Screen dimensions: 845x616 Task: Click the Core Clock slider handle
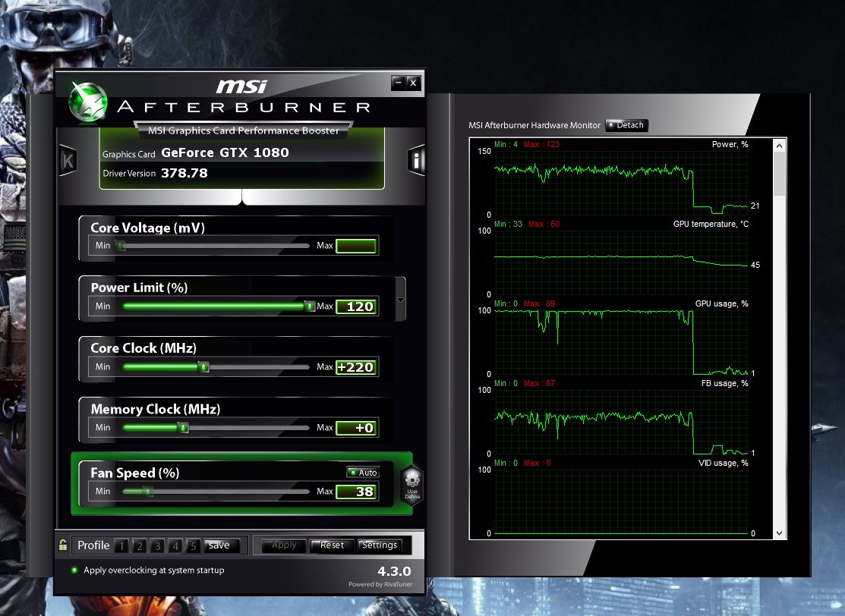click(203, 366)
